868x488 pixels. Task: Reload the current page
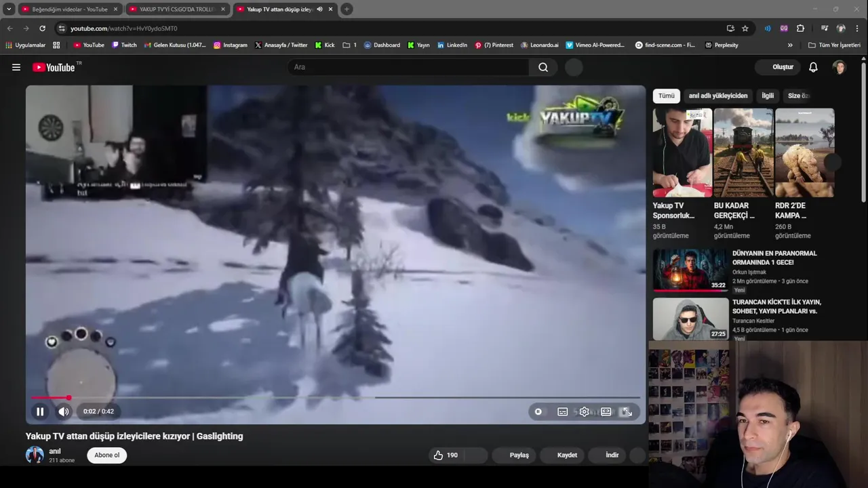(x=42, y=28)
